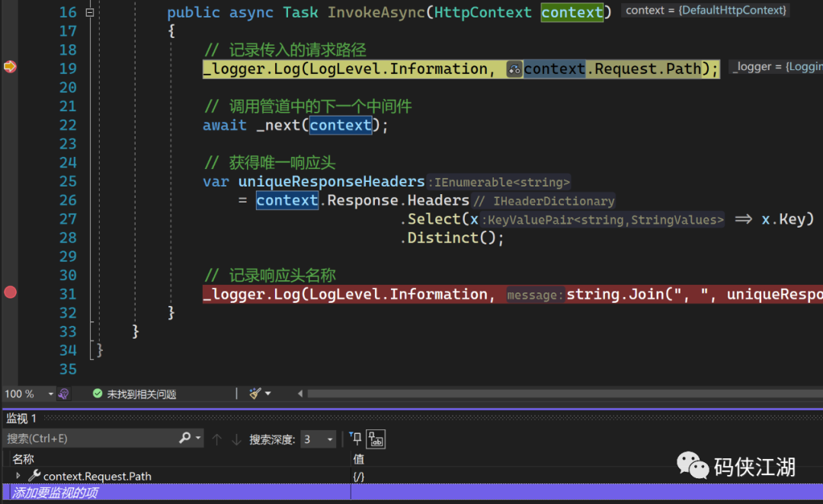Click the 值 column header
Viewport: 823px width, 504px height.
(x=358, y=459)
